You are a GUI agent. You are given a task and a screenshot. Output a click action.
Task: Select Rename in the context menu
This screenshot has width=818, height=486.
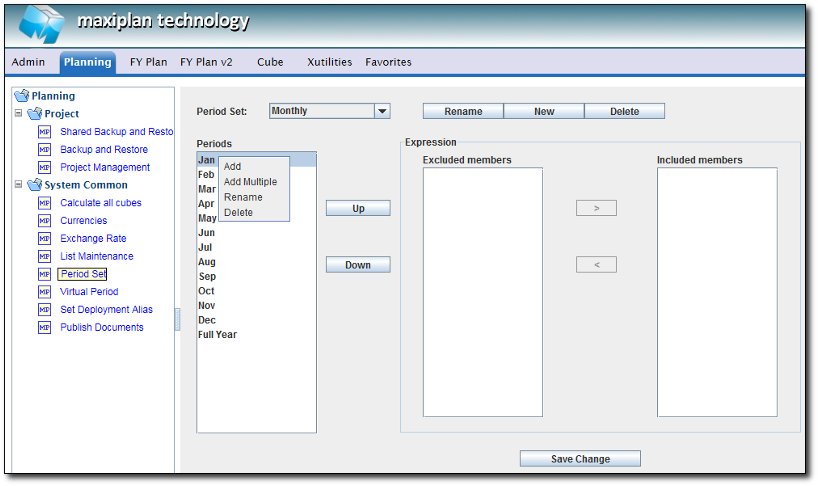[x=243, y=197]
